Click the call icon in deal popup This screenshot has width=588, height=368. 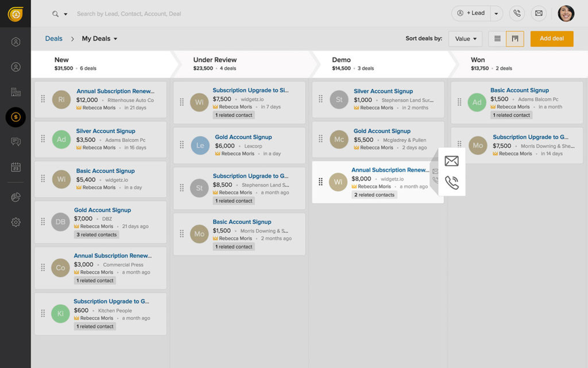pyautogui.click(x=452, y=183)
